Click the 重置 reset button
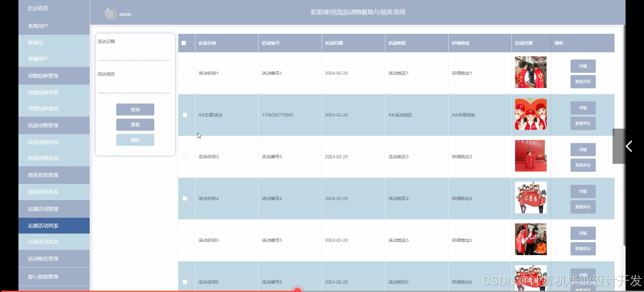644x292 pixels. click(x=135, y=124)
